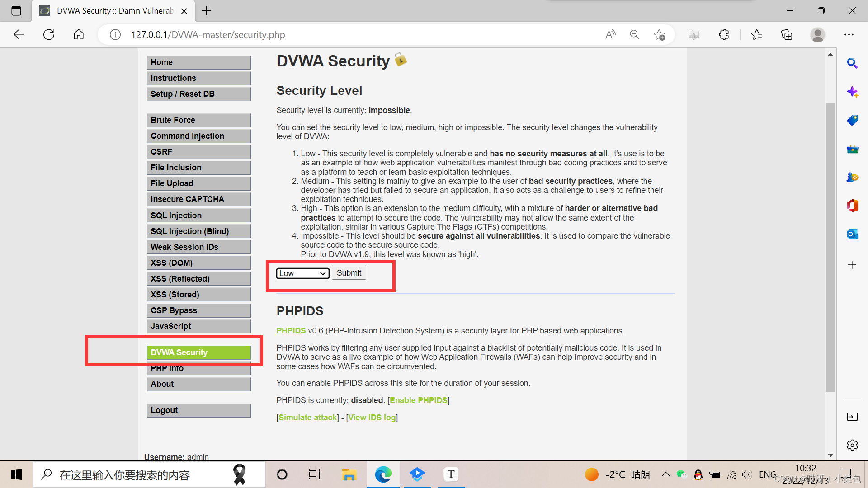This screenshot has height=488, width=868.
Task: Select Low from security level dropdown
Action: pyautogui.click(x=302, y=273)
